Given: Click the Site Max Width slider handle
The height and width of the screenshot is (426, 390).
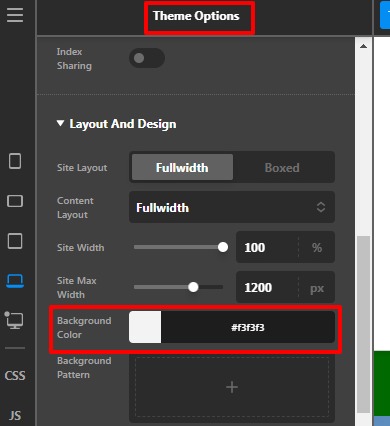Looking at the screenshot, I should click(193, 287).
